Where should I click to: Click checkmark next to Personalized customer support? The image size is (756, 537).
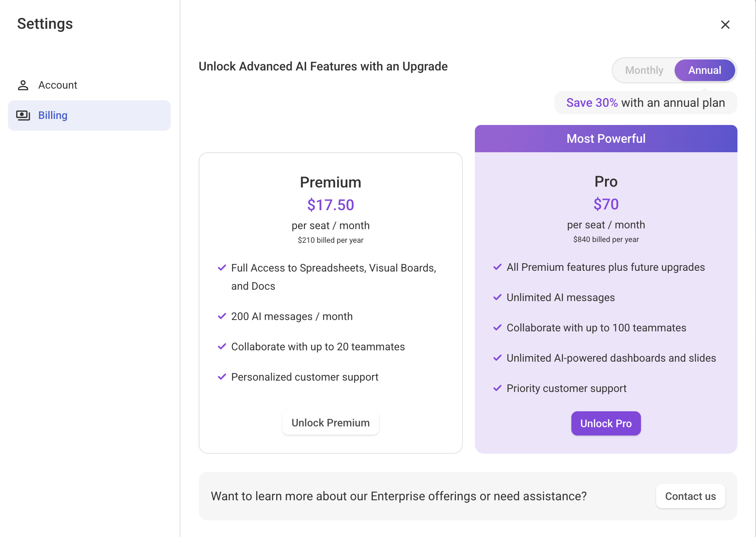click(222, 377)
